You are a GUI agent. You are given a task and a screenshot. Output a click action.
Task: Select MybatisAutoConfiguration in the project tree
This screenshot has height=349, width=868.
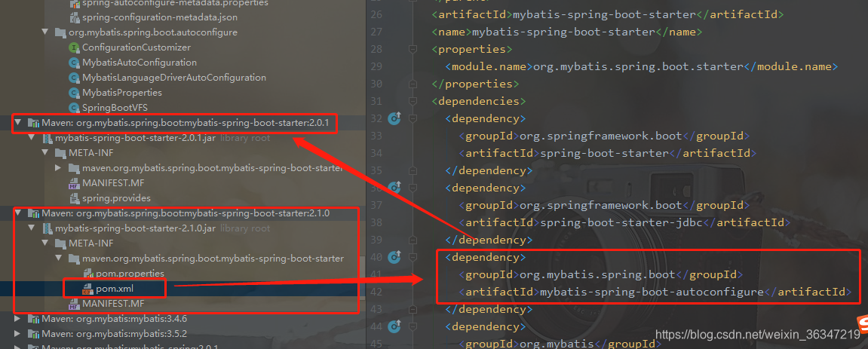click(x=140, y=63)
